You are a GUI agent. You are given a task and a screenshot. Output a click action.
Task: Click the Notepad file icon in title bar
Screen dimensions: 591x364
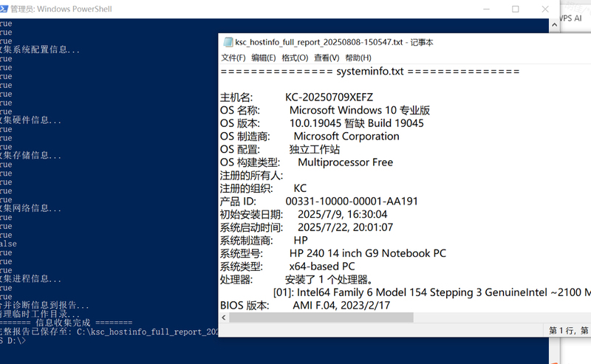coord(228,42)
